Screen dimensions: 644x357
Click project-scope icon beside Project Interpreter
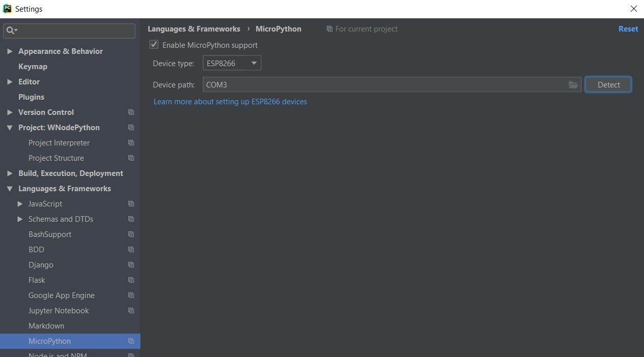tap(131, 143)
